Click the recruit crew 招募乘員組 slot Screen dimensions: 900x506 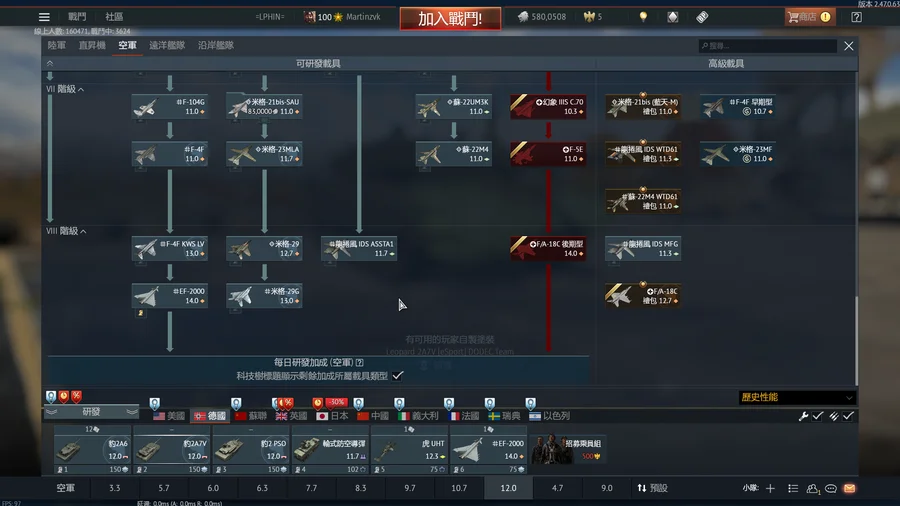point(567,449)
